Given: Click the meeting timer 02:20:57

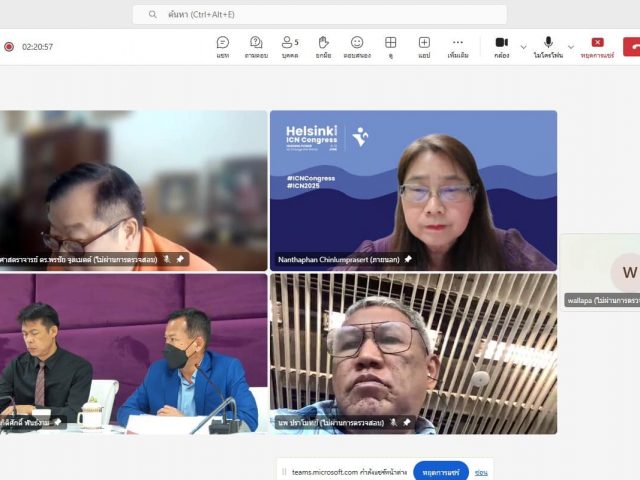Looking at the screenshot, I should coord(38,47).
